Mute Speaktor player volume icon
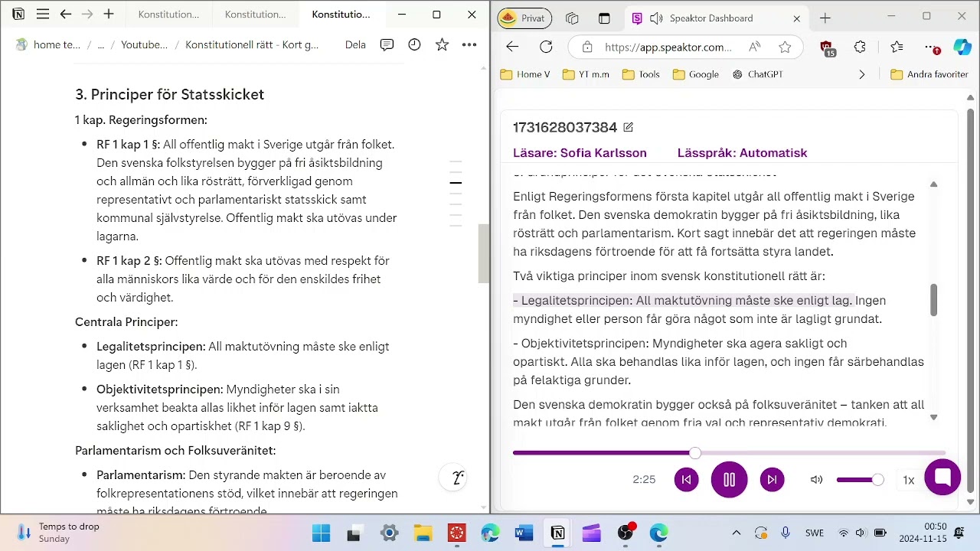980x551 pixels. [x=816, y=480]
